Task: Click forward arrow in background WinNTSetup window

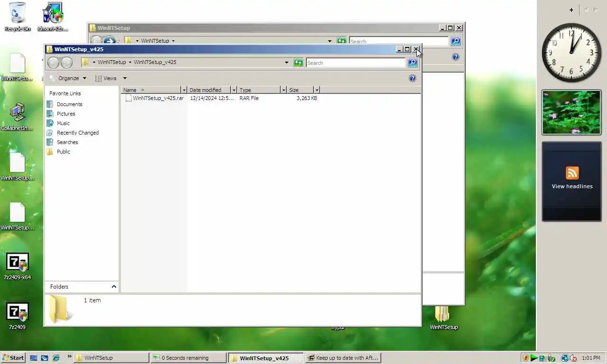Action: click(x=109, y=40)
